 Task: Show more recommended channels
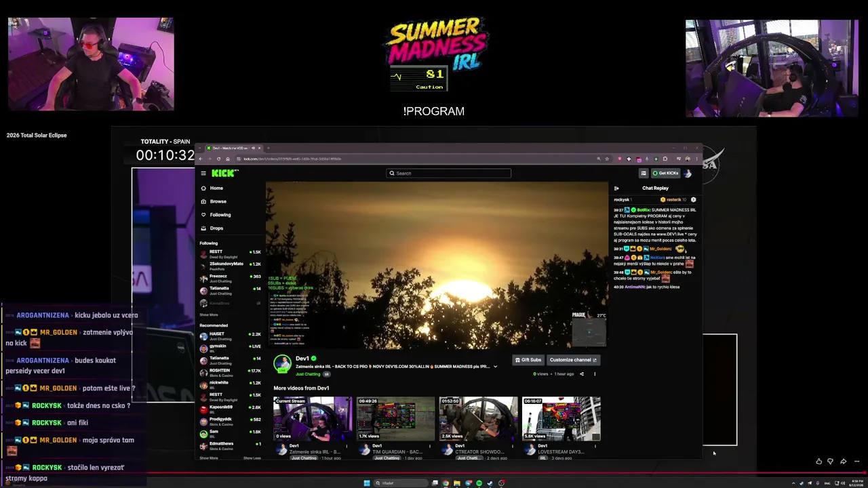click(x=209, y=458)
